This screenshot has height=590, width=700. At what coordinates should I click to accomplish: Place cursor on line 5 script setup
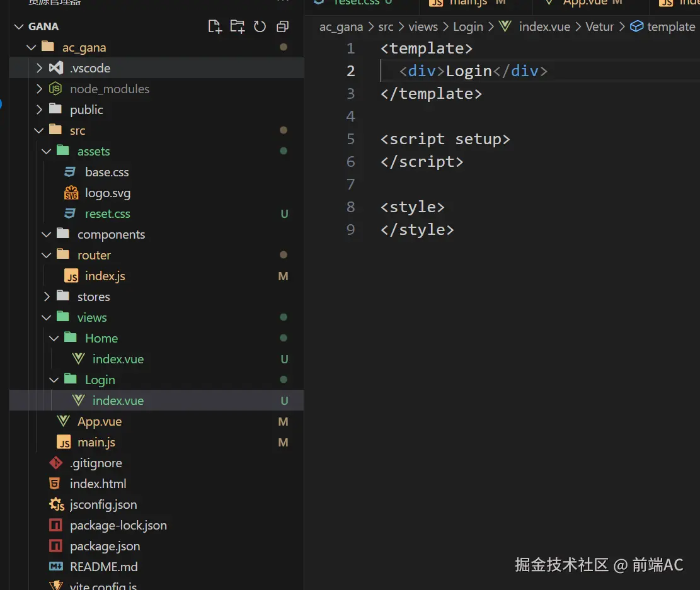click(445, 139)
